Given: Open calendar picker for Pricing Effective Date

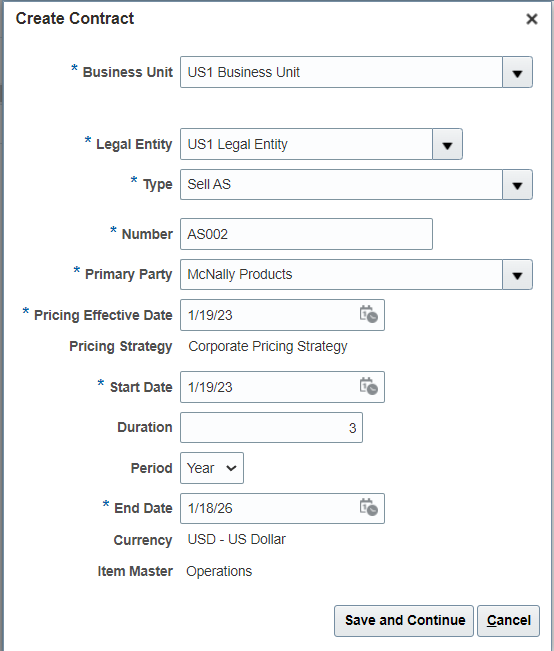Looking at the screenshot, I should coord(368,314).
